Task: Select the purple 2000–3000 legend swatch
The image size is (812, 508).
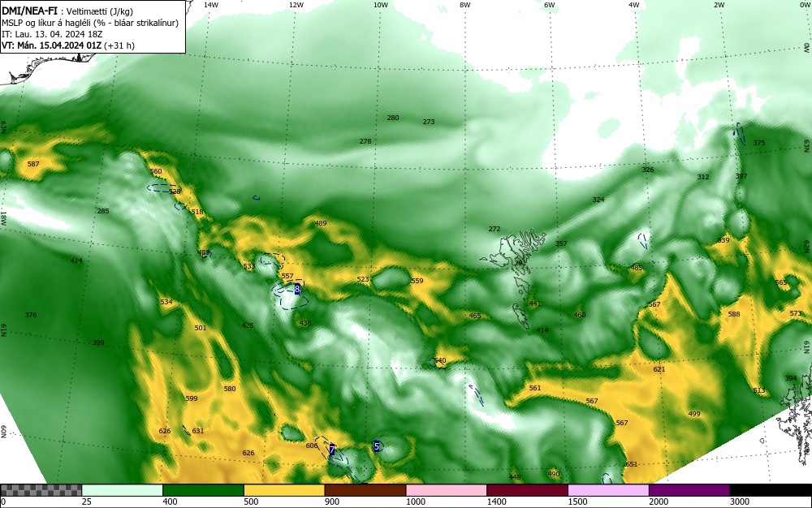Action: pyautogui.click(x=689, y=490)
